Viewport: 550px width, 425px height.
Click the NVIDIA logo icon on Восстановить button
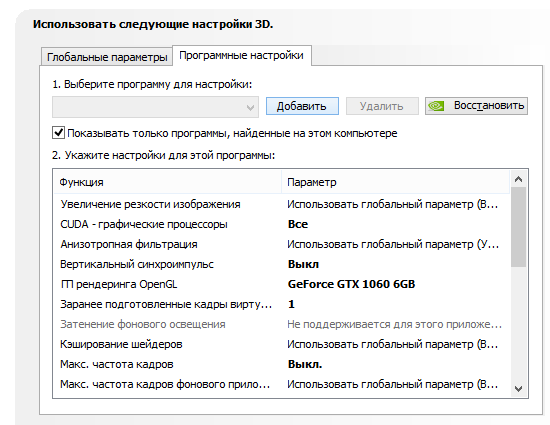(x=436, y=106)
